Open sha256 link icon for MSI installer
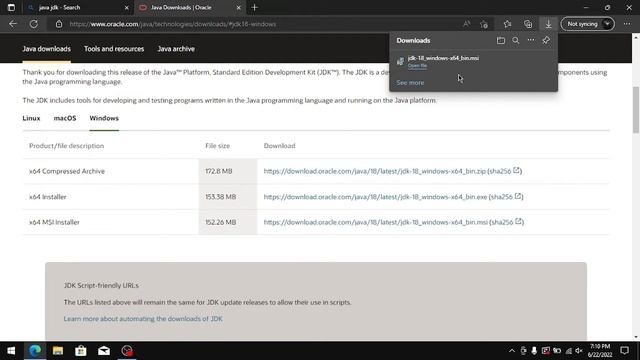This screenshot has height=360, width=640. point(518,221)
